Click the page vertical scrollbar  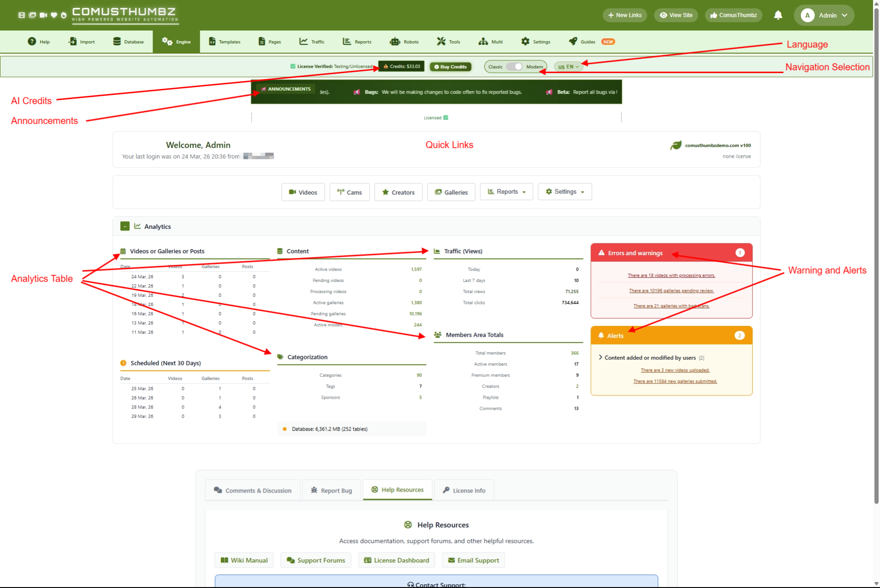pos(876,278)
